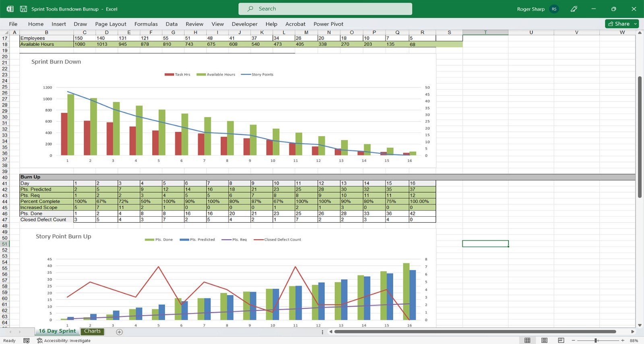Viewport: 644px width, 344px height.
Task: Click the zoom slider handle
Action: (x=596, y=341)
